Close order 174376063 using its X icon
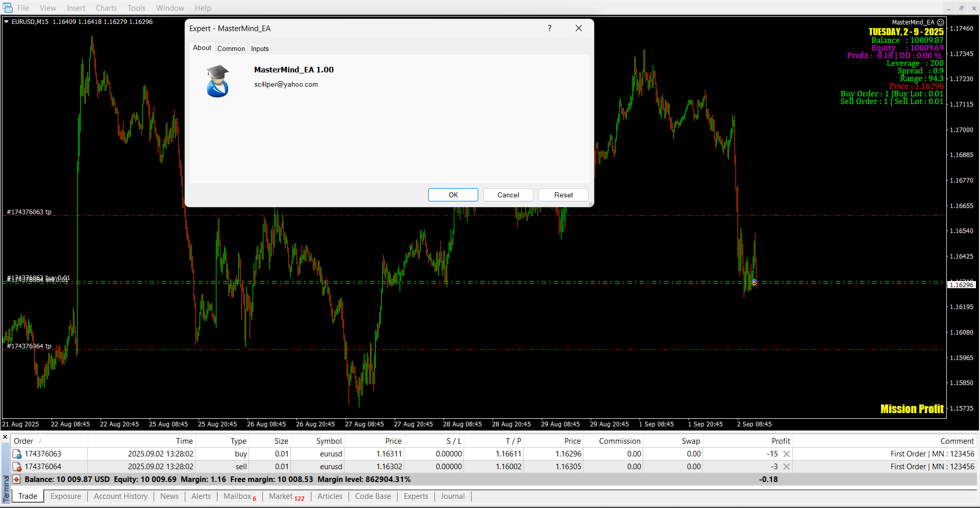The image size is (980, 508). [x=787, y=454]
